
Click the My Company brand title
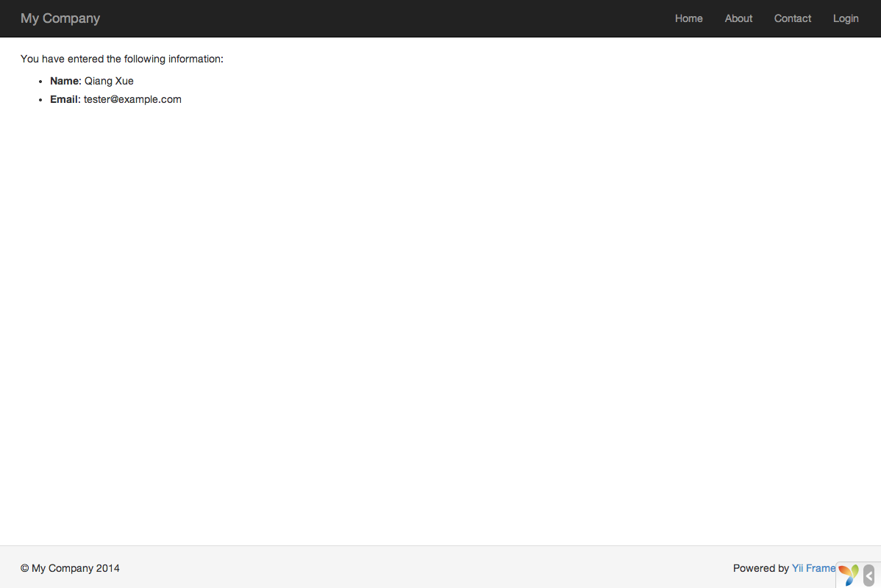pyautogui.click(x=60, y=18)
